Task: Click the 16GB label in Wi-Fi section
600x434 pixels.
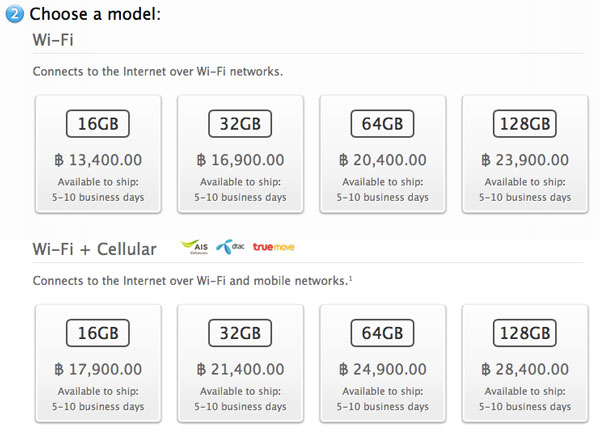Action: click(x=98, y=124)
